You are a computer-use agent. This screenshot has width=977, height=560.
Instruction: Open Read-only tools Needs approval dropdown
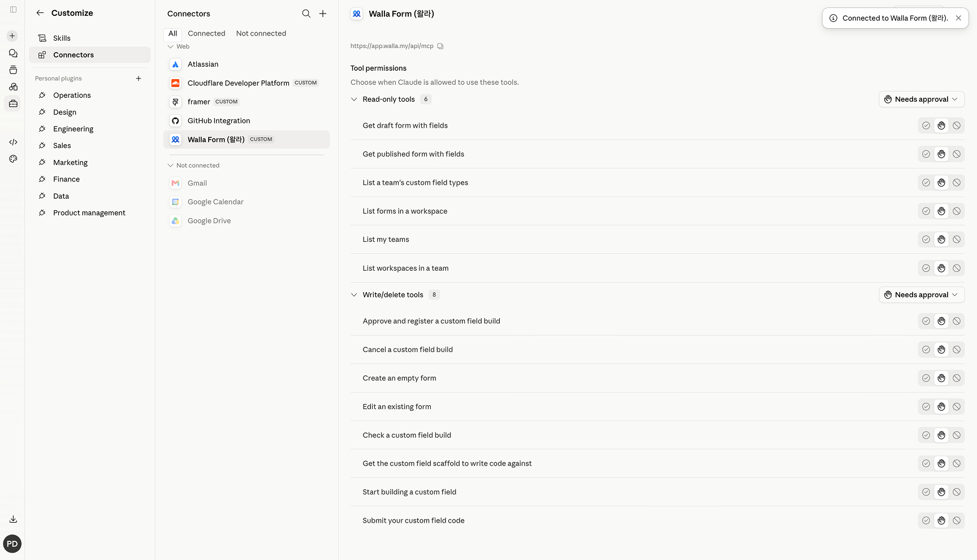(922, 99)
